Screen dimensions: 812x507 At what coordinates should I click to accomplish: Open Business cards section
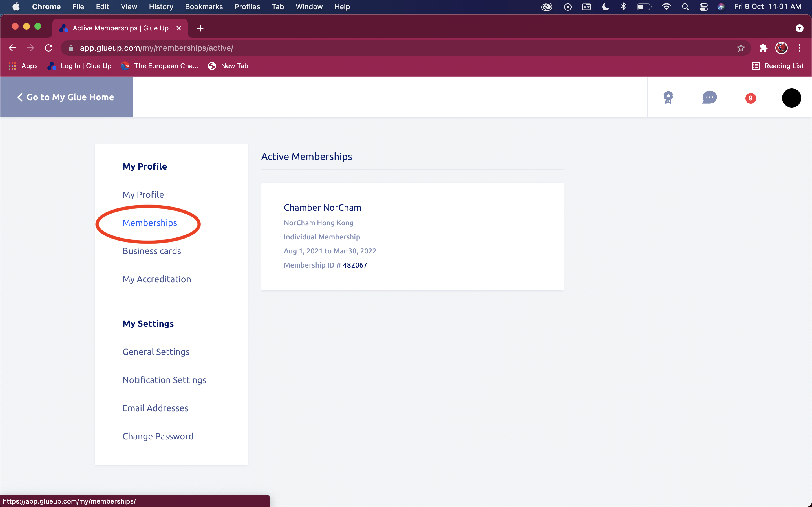tap(151, 251)
